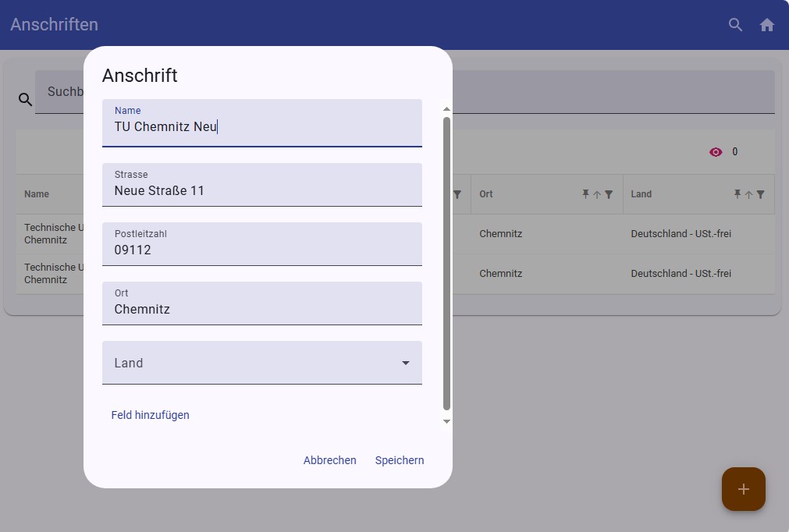
Task: Click the Anschriften page title
Action: [x=55, y=25]
